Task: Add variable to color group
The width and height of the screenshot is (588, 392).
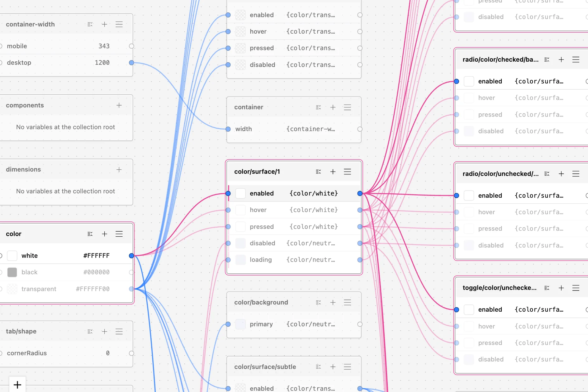Action: pos(104,234)
